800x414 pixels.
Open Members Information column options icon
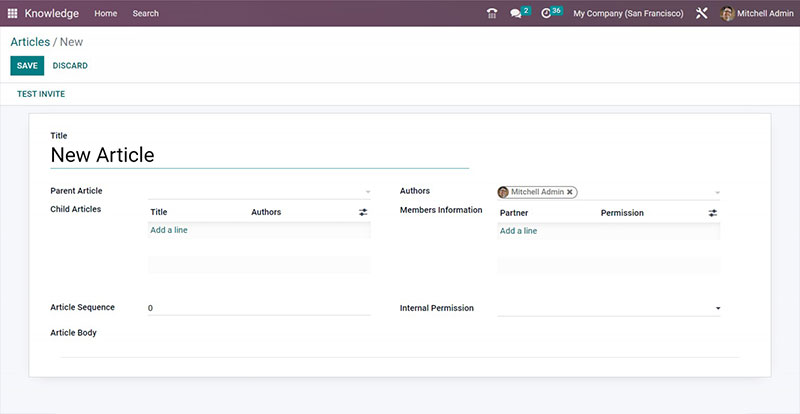point(712,213)
